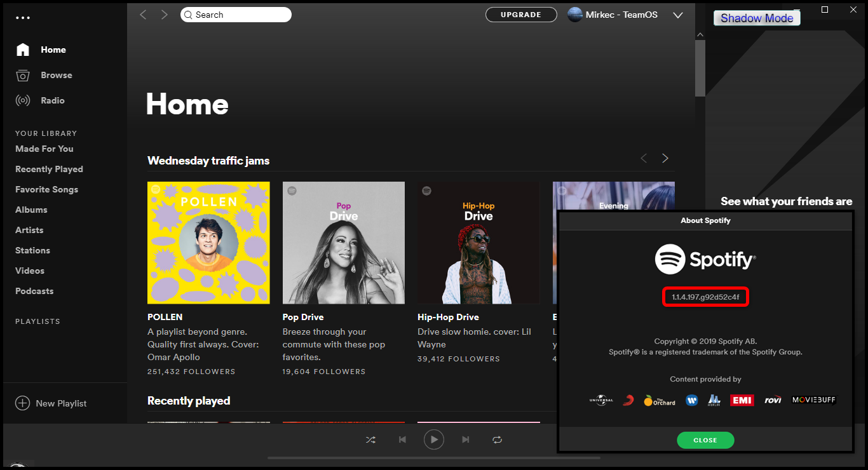Click the playback progress bar

tap(433, 457)
